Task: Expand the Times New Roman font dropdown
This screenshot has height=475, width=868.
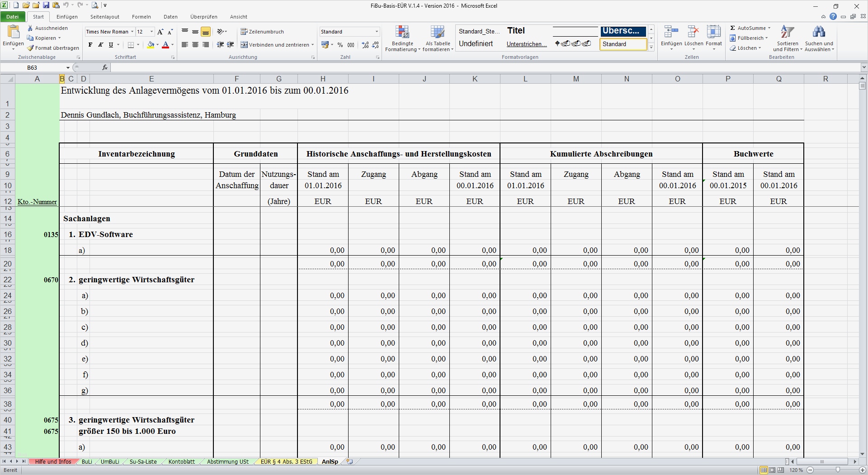Action: [x=132, y=32]
